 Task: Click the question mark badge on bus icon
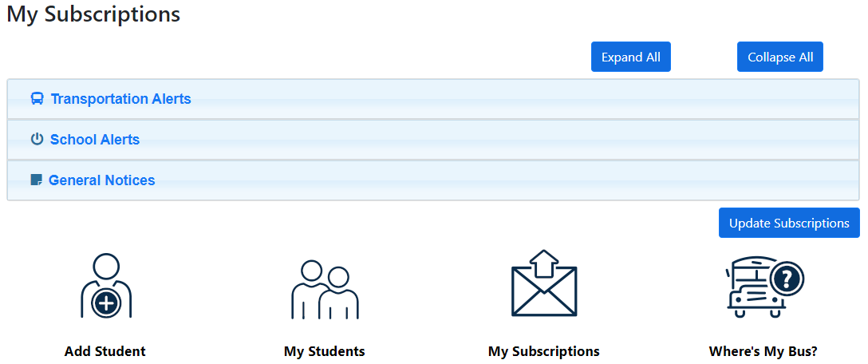click(x=787, y=279)
